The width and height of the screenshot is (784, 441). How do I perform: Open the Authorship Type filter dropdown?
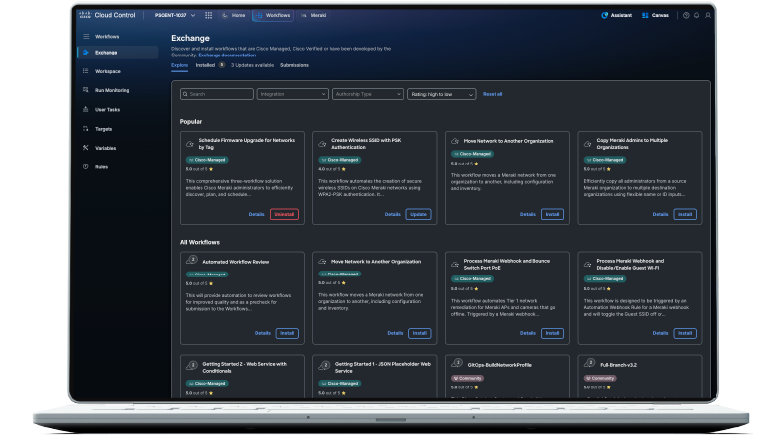[x=368, y=94]
